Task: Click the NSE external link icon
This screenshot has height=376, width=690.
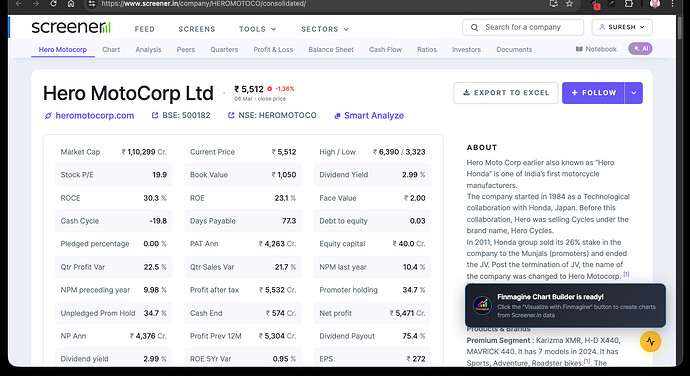Action: click(231, 115)
